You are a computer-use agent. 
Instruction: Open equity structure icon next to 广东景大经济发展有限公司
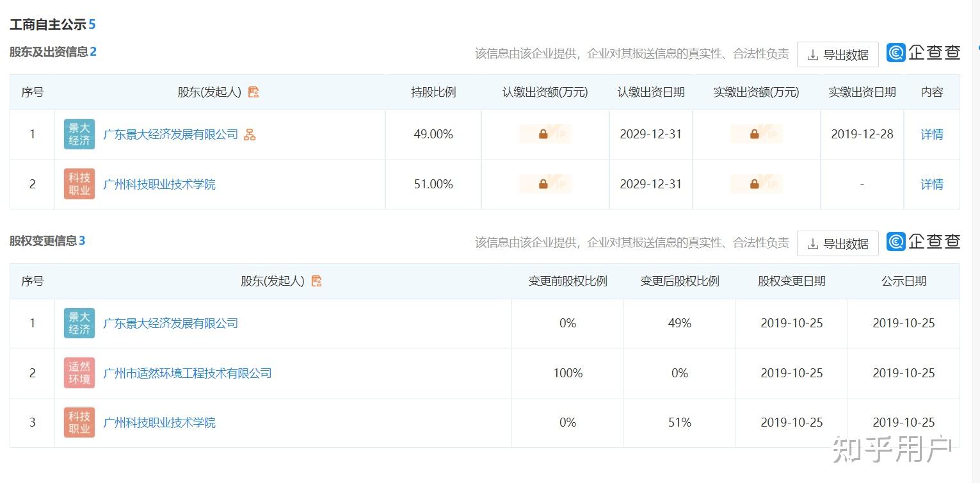[250, 135]
